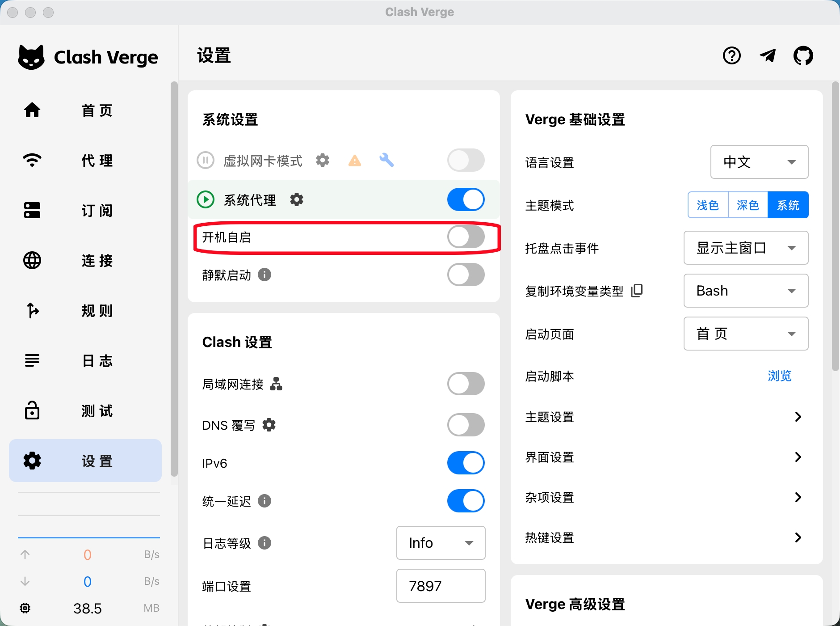
Task: Open the GitHub repository icon
Action: 803,56
